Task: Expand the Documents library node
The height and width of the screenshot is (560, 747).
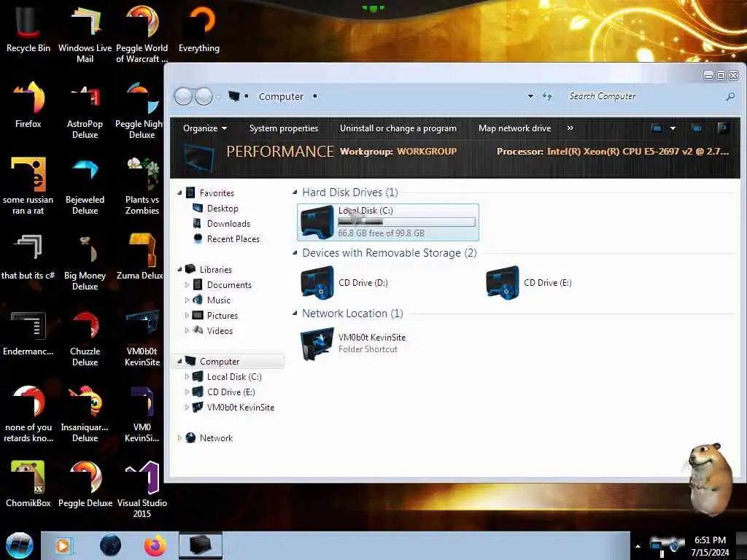Action: click(187, 285)
